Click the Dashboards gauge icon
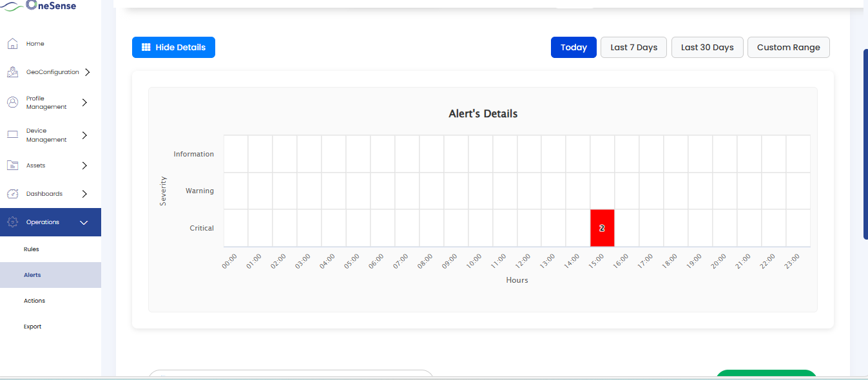868x380 pixels. point(12,194)
